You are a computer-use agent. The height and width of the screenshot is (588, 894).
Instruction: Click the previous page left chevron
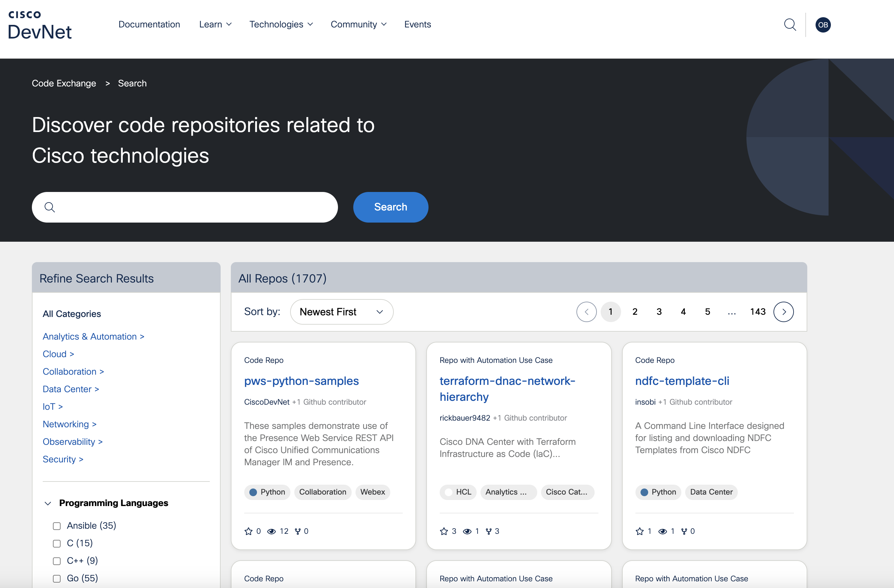586,312
